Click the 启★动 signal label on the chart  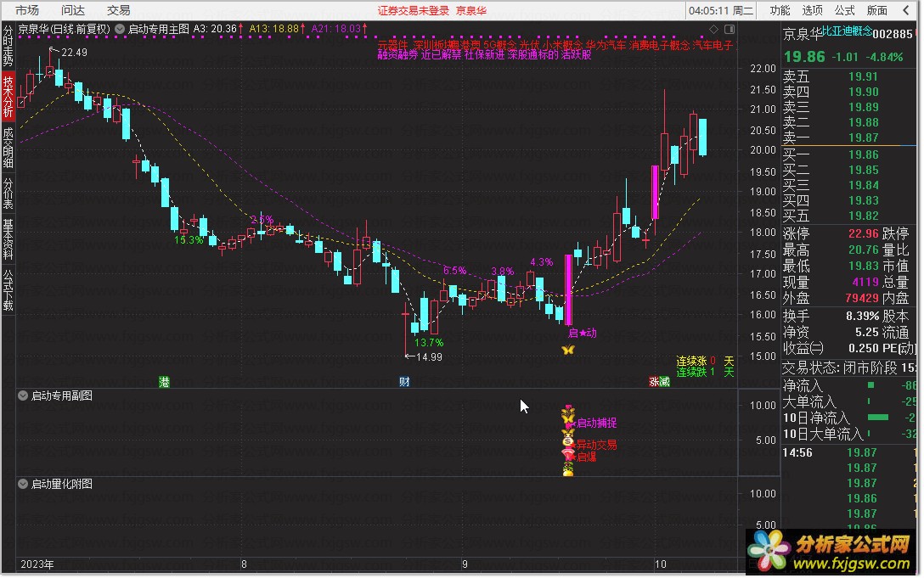coord(583,334)
